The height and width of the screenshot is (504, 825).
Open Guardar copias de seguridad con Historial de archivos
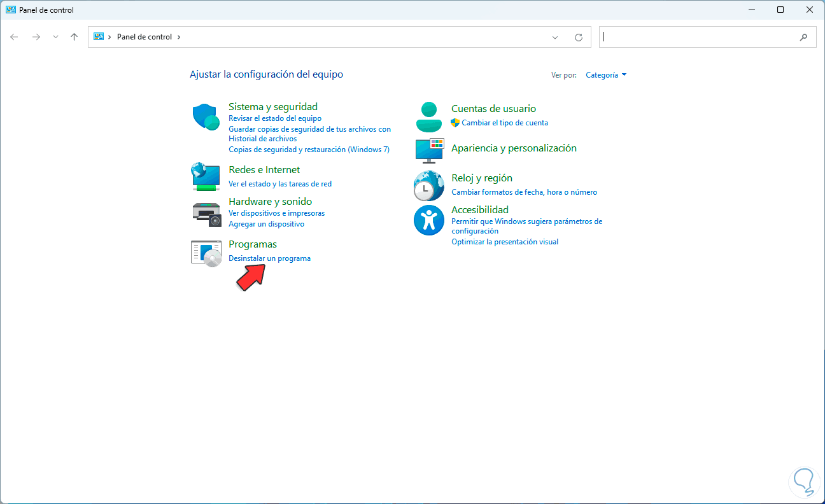click(x=309, y=134)
